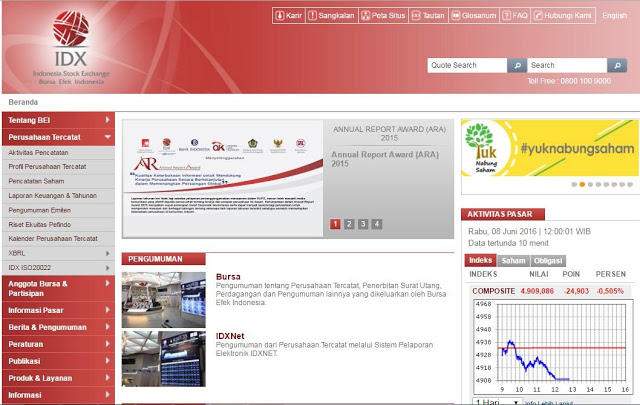Open Laporan Keuangan & Tahunan item

pos(58,196)
